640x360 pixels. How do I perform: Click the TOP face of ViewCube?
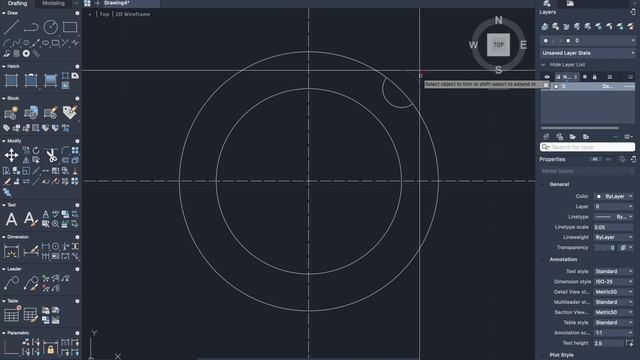(x=498, y=44)
